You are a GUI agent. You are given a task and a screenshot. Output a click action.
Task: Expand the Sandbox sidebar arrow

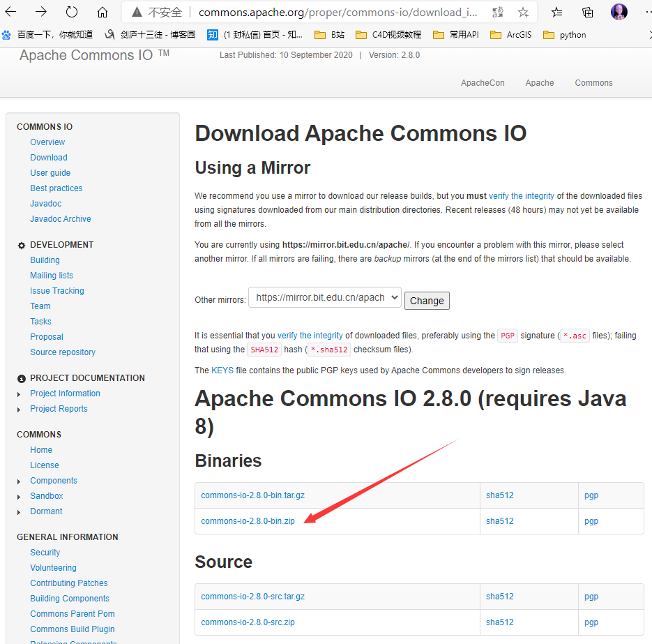(20, 497)
